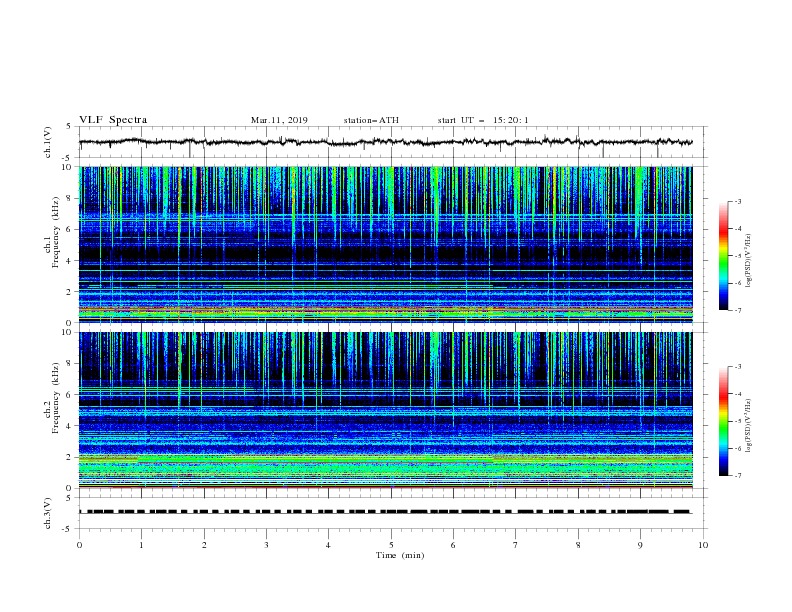The height and width of the screenshot is (612, 792).
Task: Select the date "Mar.11, 2019"
Action: click(279, 120)
